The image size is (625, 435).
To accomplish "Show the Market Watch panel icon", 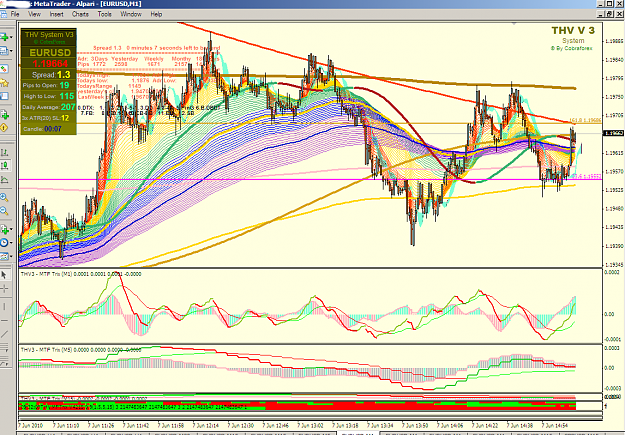I will tap(4, 69).
